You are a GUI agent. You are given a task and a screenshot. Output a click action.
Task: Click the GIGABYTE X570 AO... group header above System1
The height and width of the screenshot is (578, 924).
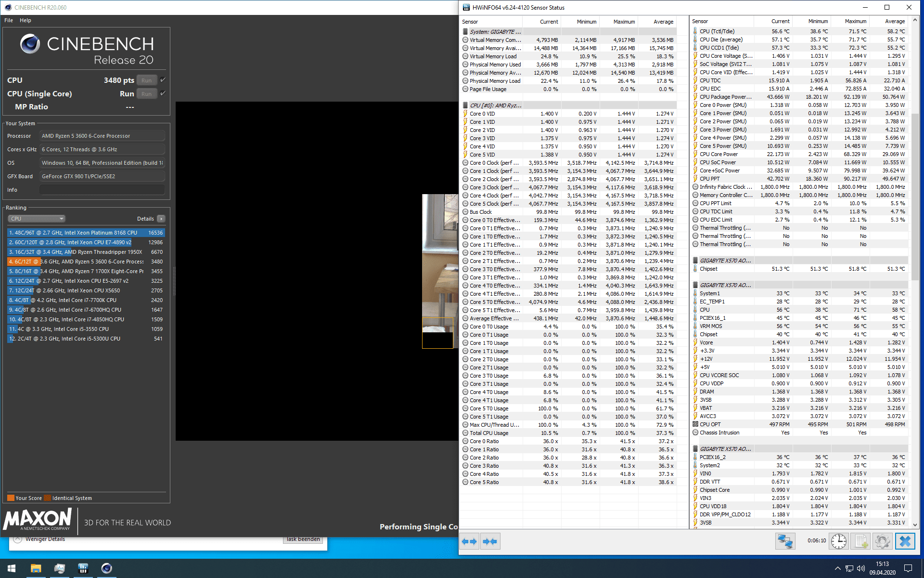800,285
